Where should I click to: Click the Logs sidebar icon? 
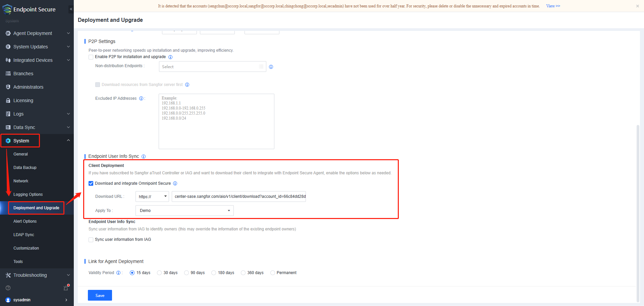[8, 114]
